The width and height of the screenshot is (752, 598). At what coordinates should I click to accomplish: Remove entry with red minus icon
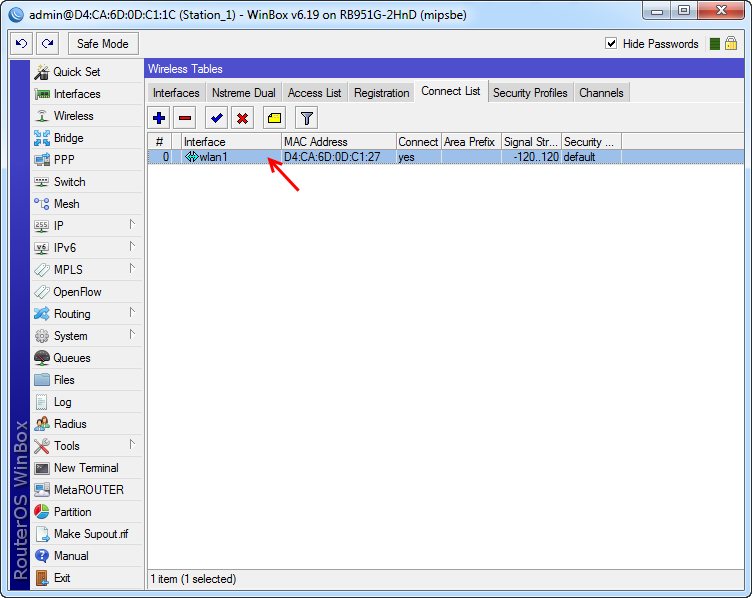185,118
